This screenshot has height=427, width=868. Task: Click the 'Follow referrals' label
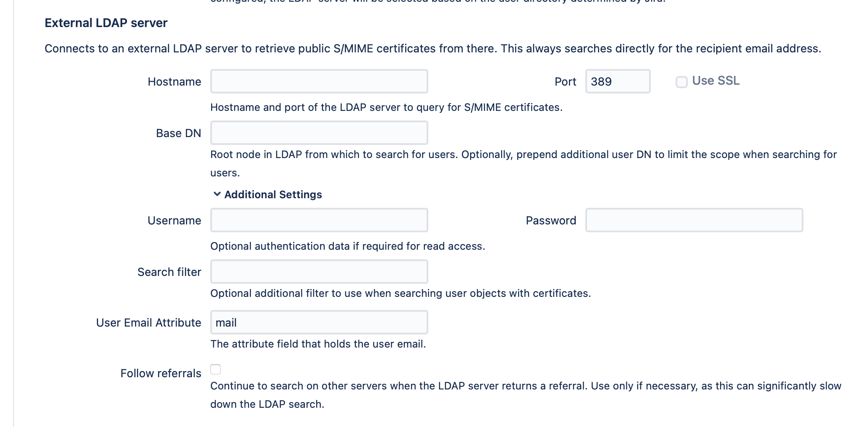click(161, 373)
